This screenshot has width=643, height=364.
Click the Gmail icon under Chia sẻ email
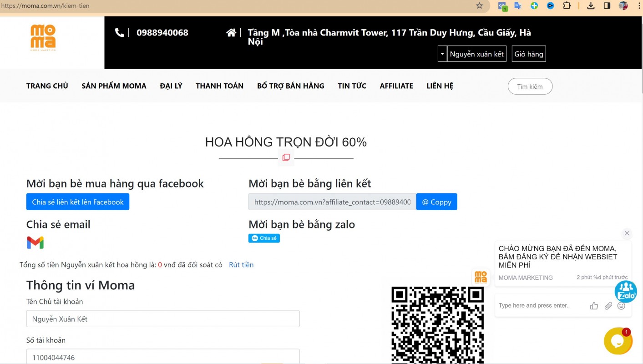(x=35, y=243)
